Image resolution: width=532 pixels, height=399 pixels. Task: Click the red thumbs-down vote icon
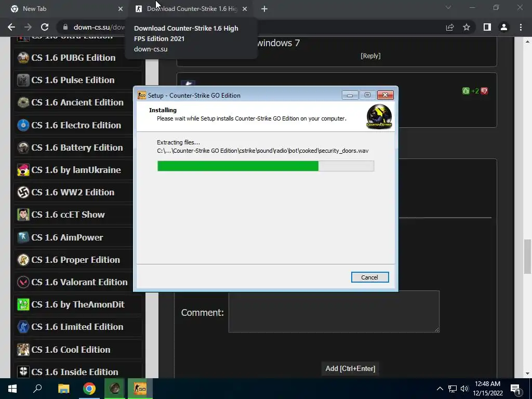[484, 91]
